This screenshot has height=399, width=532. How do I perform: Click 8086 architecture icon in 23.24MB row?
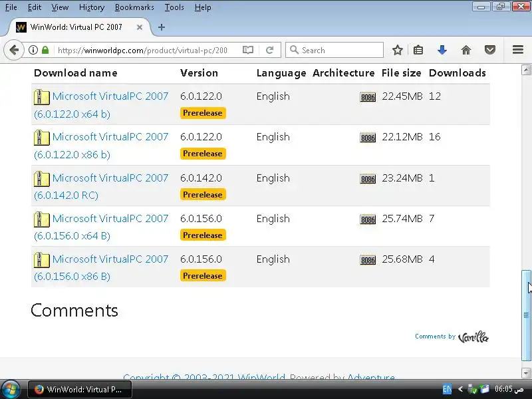click(368, 179)
